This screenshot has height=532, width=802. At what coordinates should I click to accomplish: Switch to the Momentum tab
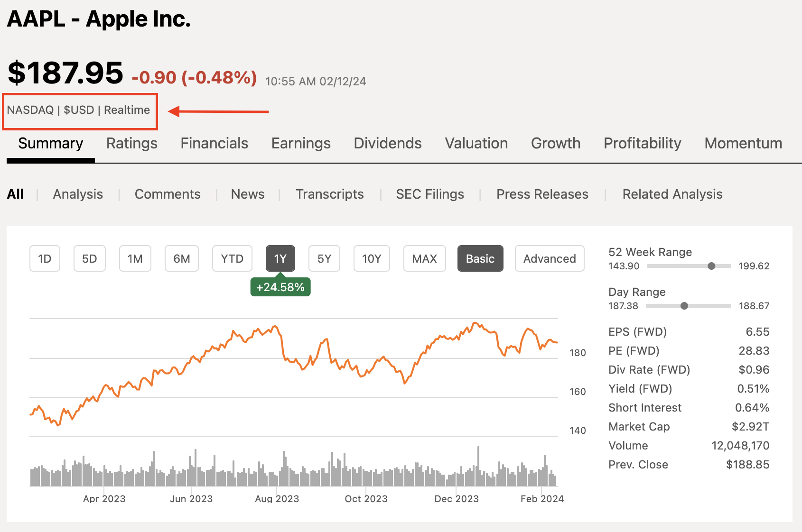(x=743, y=143)
